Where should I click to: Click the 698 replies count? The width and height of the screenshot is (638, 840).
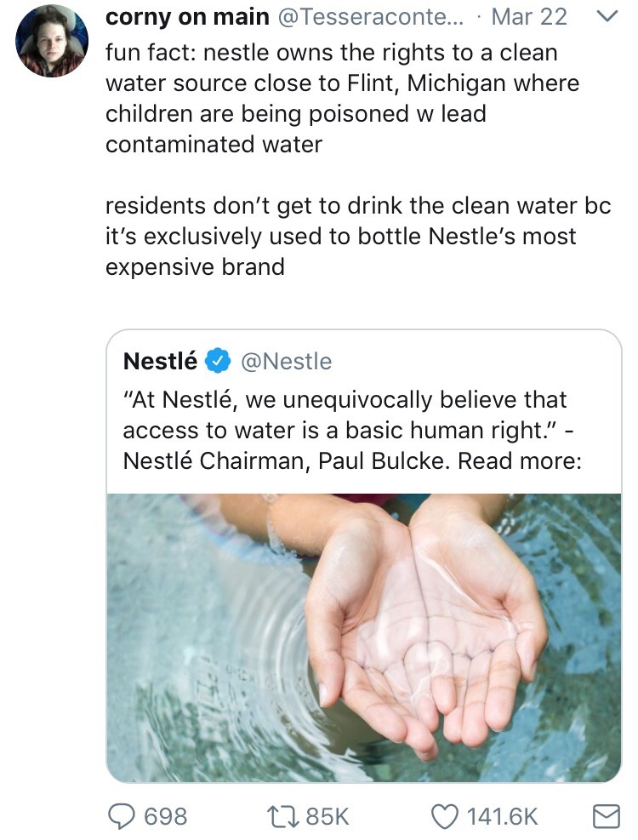(x=166, y=815)
